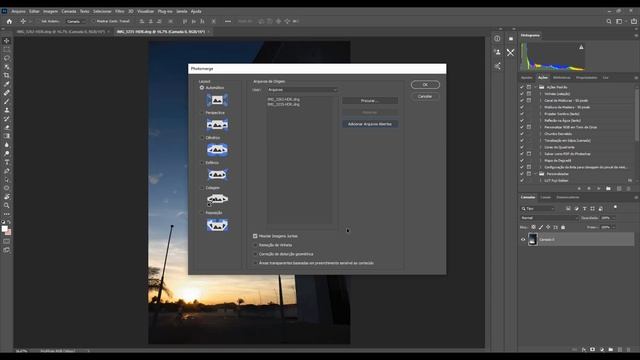This screenshot has width=640, height=360.
Task: Open the Usar Arquivos dropdown
Action: [x=302, y=89]
